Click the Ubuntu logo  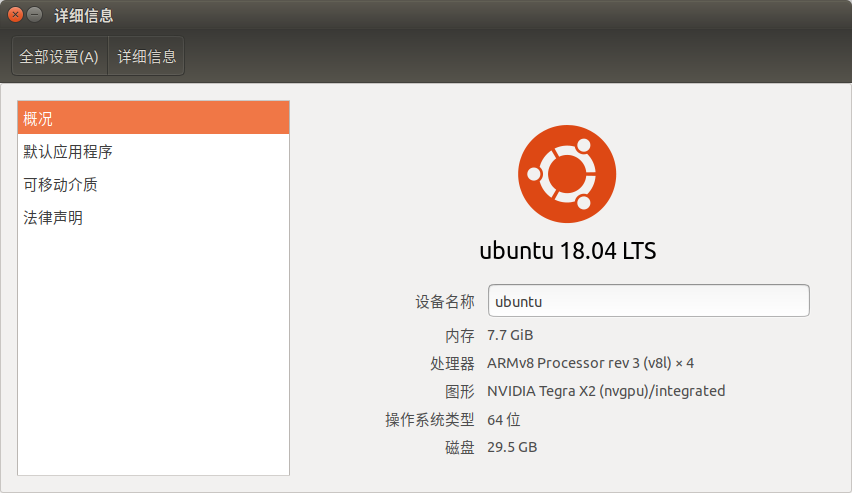tap(567, 174)
